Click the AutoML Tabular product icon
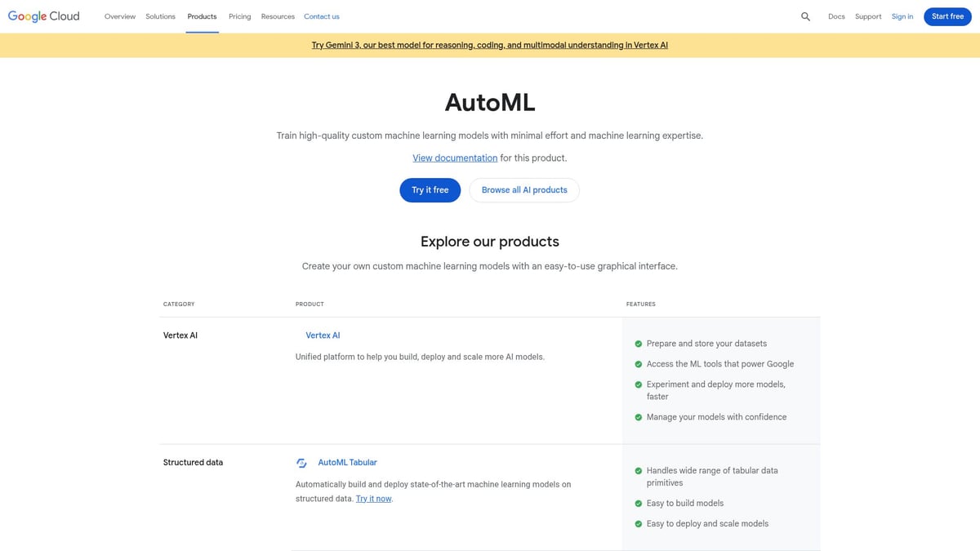Image resolution: width=980 pixels, height=551 pixels. pyautogui.click(x=301, y=463)
